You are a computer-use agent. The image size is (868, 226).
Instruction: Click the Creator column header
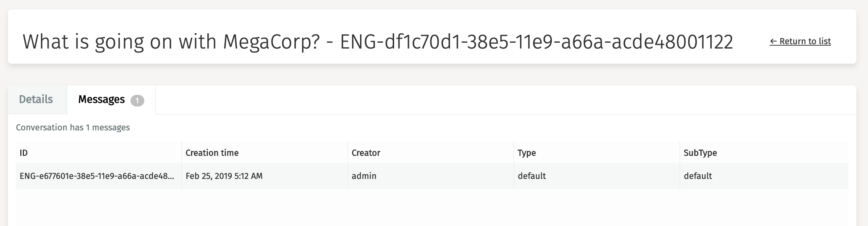coord(366,153)
